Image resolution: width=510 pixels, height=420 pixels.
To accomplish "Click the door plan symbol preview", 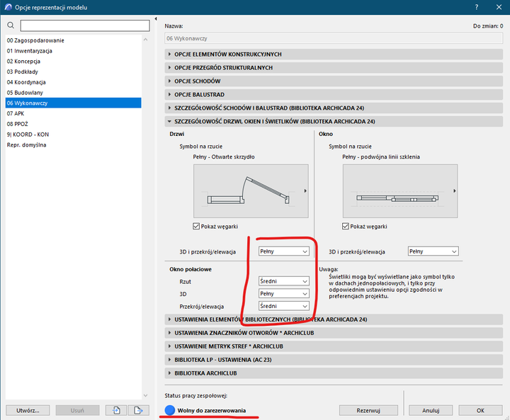I will coord(251,191).
